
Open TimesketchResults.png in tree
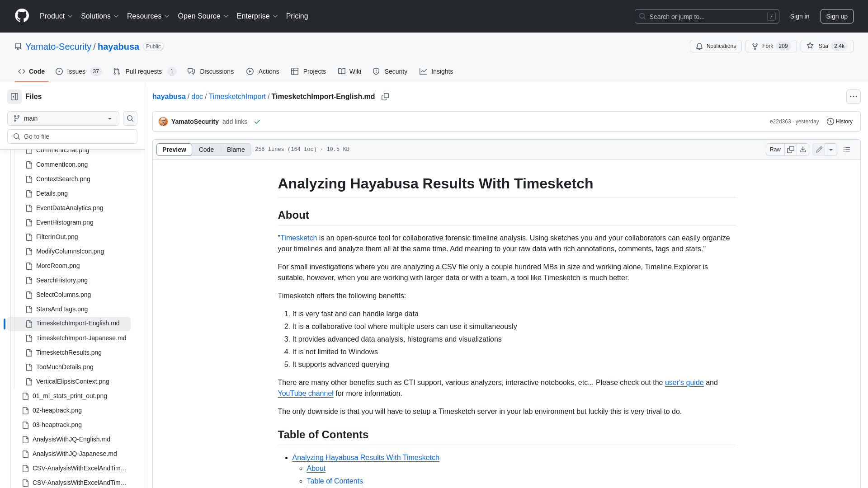click(x=69, y=352)
